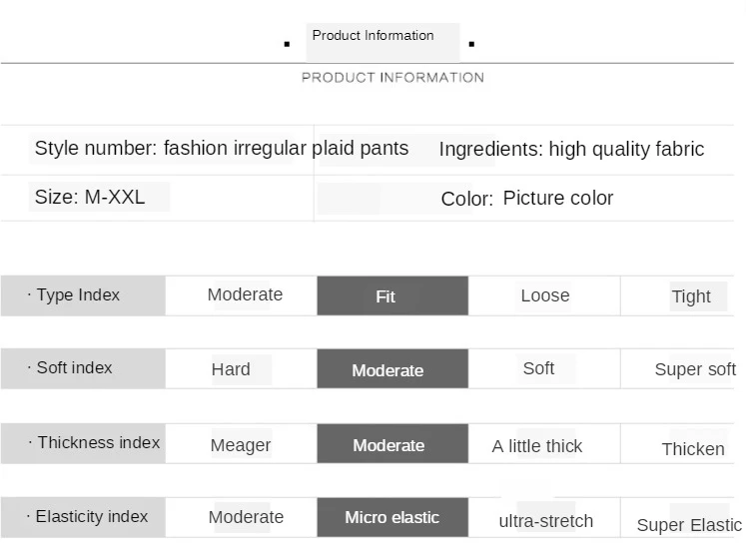Screen dimensions: 746x560
Task: Click the uppercase PRODUCT INFORMATION subtitle
Action: pos(392,78)
